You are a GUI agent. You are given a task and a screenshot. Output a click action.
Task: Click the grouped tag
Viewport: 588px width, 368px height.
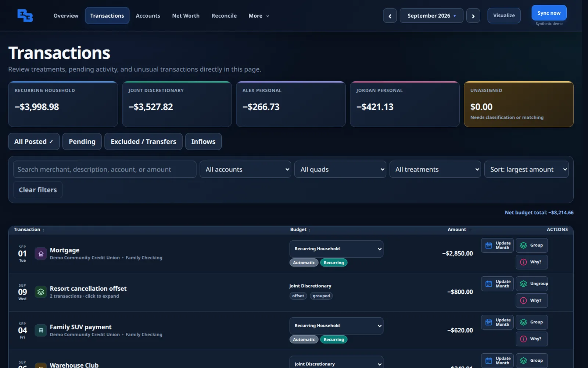(321, 296)
